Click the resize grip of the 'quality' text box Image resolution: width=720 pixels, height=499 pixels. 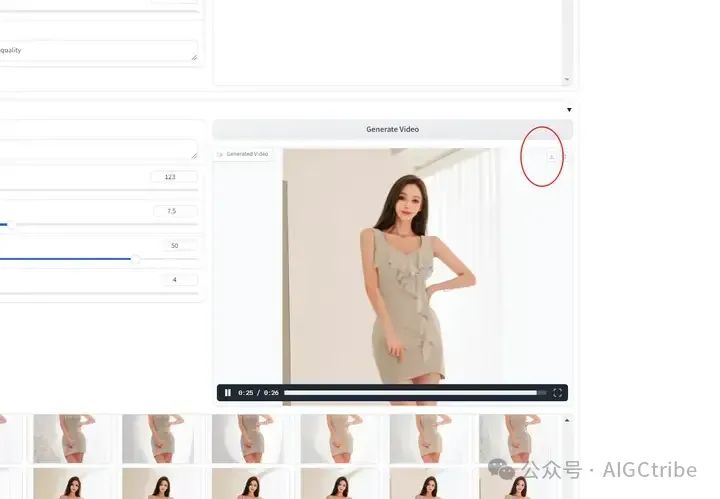coord(194,57)
